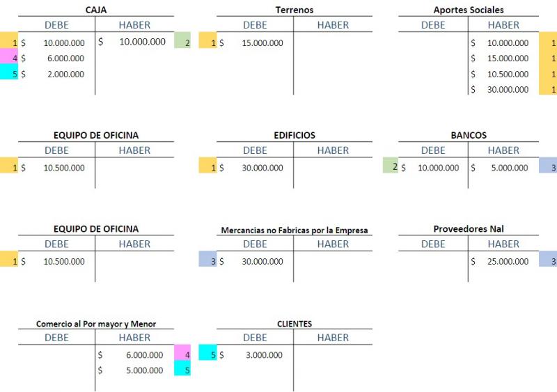The height and width of the screenshot is (392, 557).
Task: Select the pink cell 4 in Comercio account
Action: tap(182, 354)
